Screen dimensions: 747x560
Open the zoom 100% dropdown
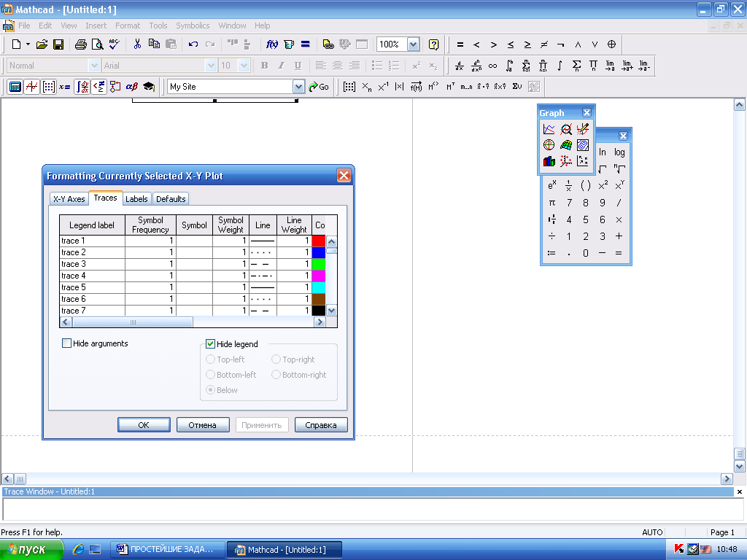click(x=413, y=44)
